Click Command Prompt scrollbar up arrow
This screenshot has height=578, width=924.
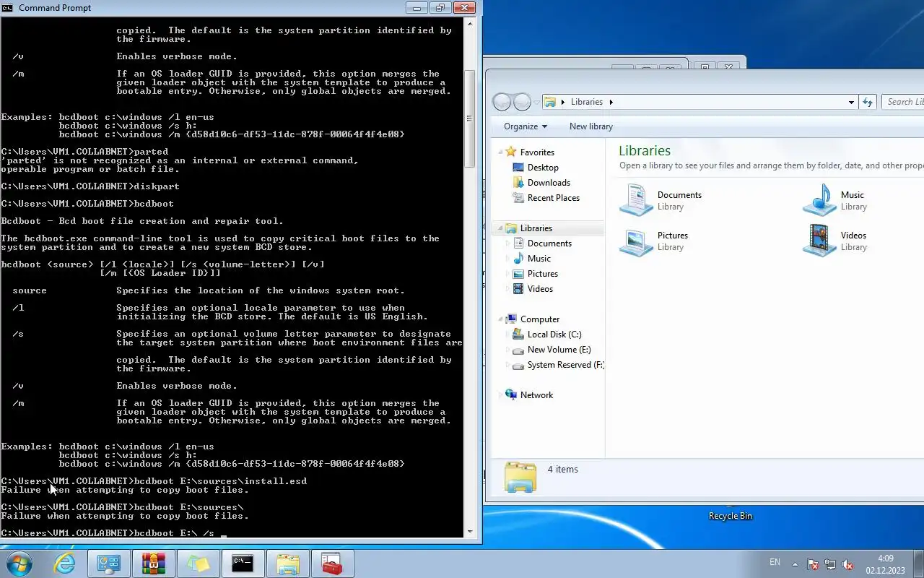coord(470,23)
